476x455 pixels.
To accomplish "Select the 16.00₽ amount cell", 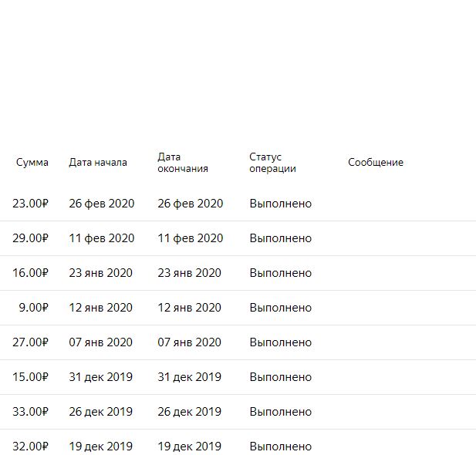I will (x=30, y=273).
